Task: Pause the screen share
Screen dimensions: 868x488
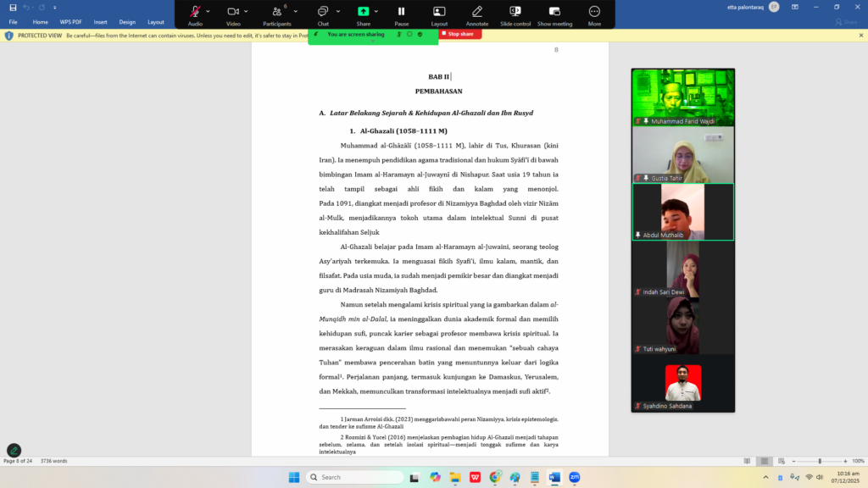Action: point(401,15)
